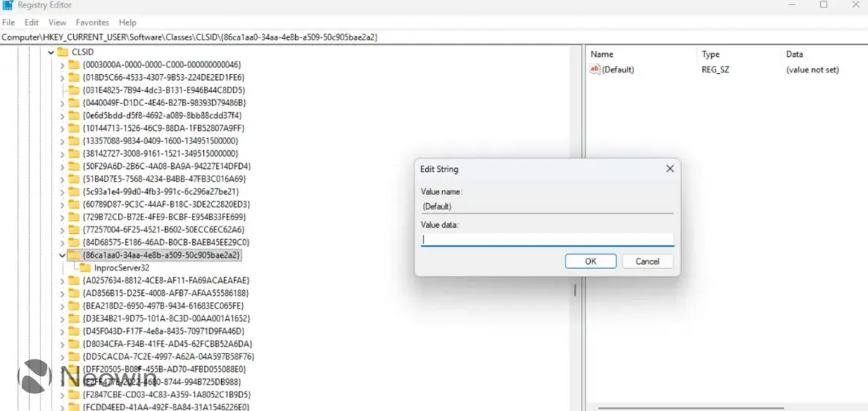Expand the {77257004-6F25-4521...} key chevron
Screen dimensions: 868x411
pyautogui.click(x=62, y=230)
